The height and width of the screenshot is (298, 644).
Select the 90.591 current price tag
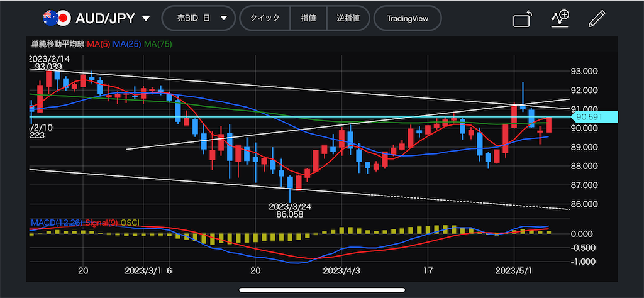coord(595,117)
